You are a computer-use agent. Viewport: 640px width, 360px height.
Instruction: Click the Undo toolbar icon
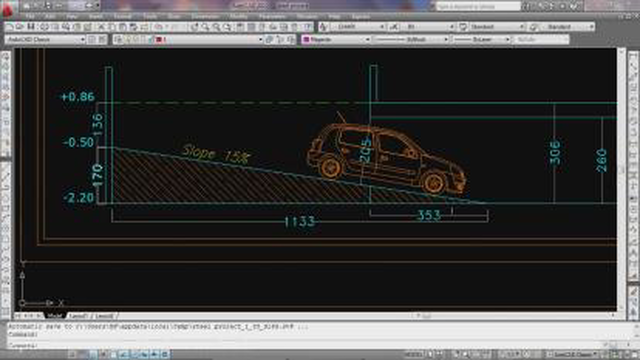pos(159,27)
